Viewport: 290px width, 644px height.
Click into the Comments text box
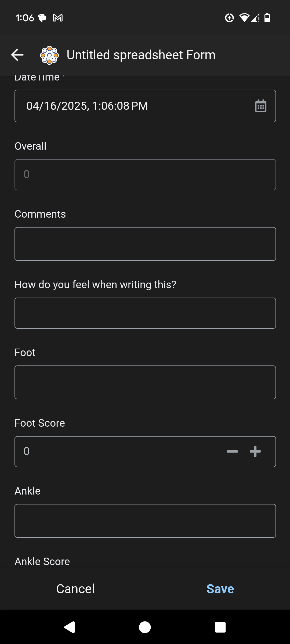[x=145, y=244]
